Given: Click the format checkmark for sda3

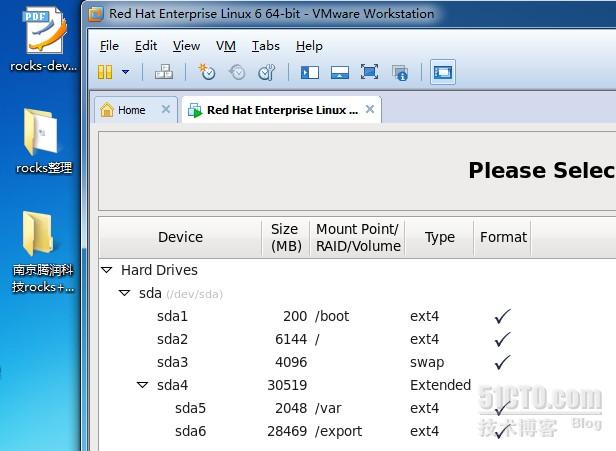Looking at the screenshot, I should (502, 362).
